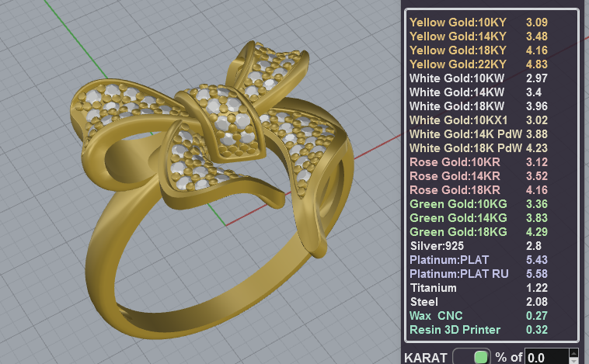Select the Wax CNC row
The height and width of the screenshot is (364, 589).
pyautogui.click(x=479, y=316)
